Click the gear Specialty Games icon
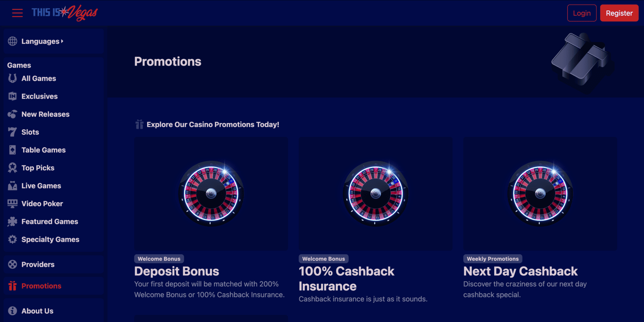 point(12,239)
